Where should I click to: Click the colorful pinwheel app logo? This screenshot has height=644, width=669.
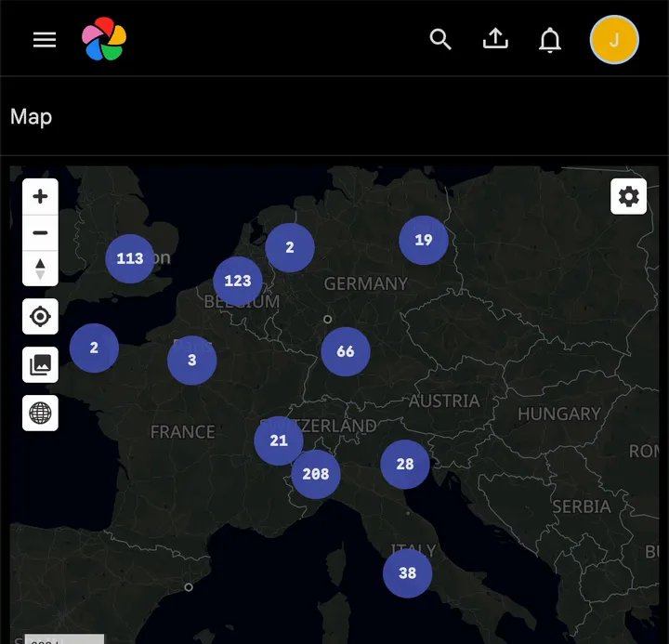(104, 39)
